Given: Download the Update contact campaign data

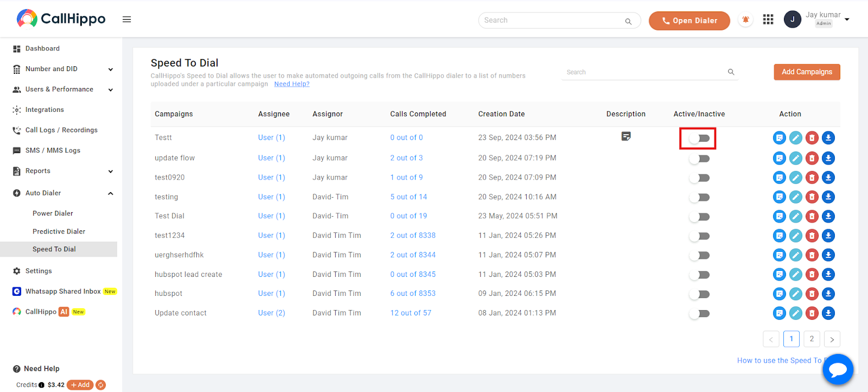Looking at the screenshot, I should point(828,313).
